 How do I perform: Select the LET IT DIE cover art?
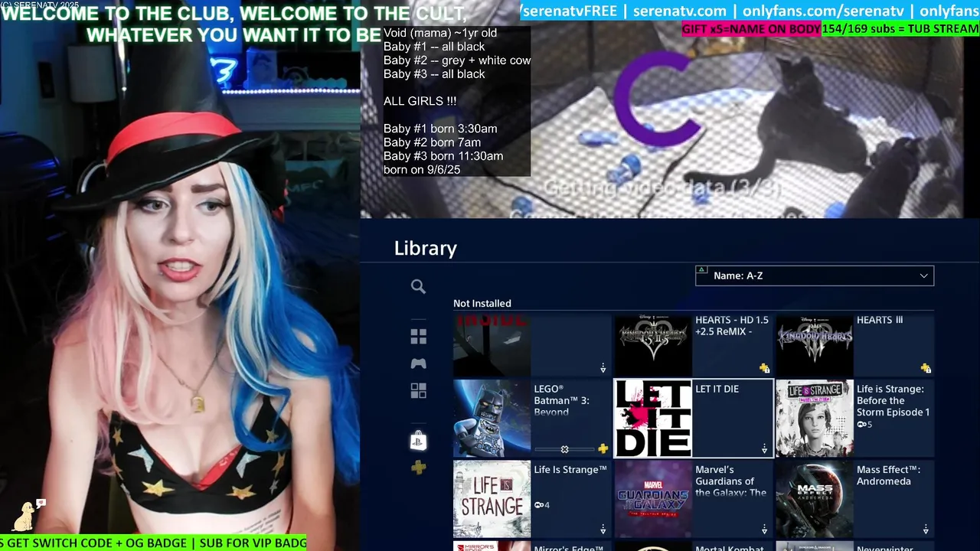[x=653, y=419]
